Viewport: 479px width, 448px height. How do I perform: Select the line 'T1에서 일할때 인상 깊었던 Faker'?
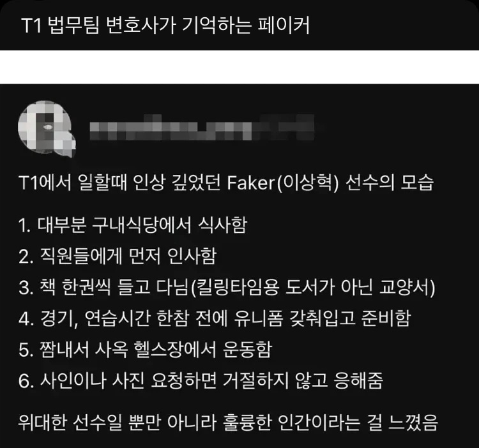coord(226,183)
